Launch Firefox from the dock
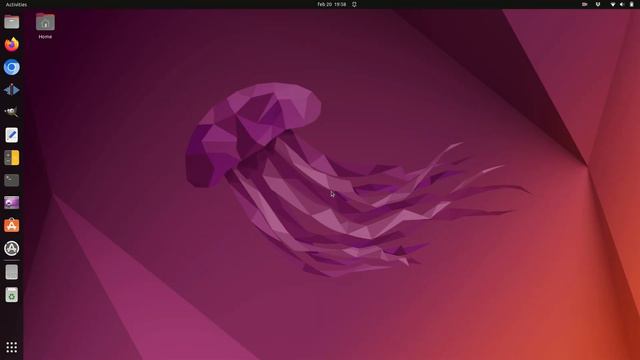 [x=11, y=44]
